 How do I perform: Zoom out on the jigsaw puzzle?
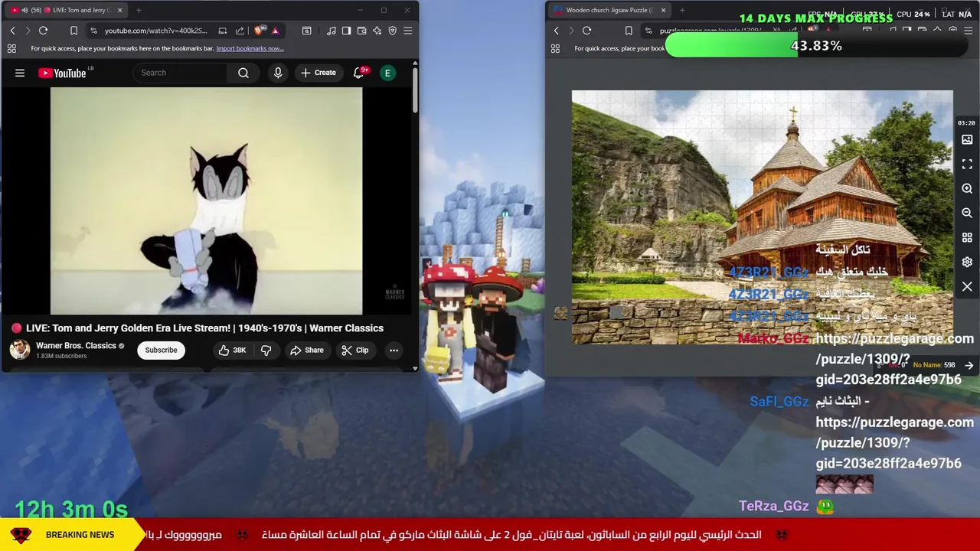coord(967,214)
